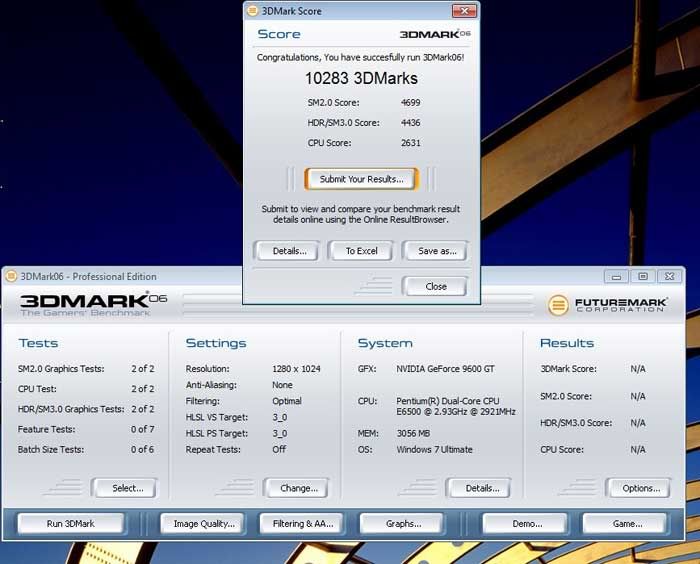
Task: Open Image Quality tool
Action: click(202, 523)
